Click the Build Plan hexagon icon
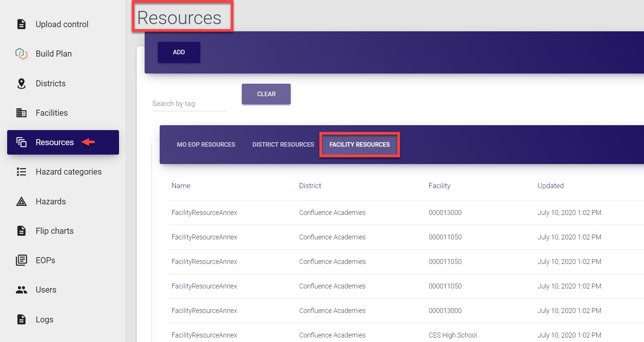The image size is (644, 342). click(21, 54)
